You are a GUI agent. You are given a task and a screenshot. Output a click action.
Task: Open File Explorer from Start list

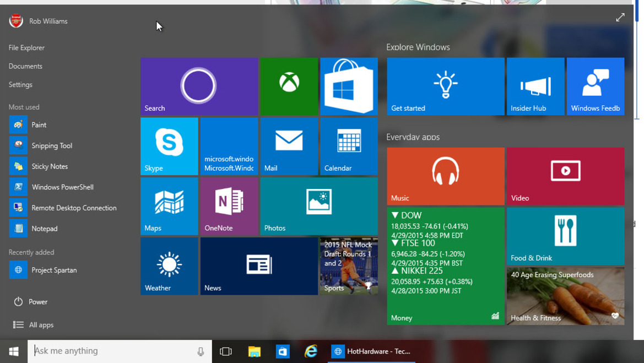pyautogui.click(x=26, y=47)
